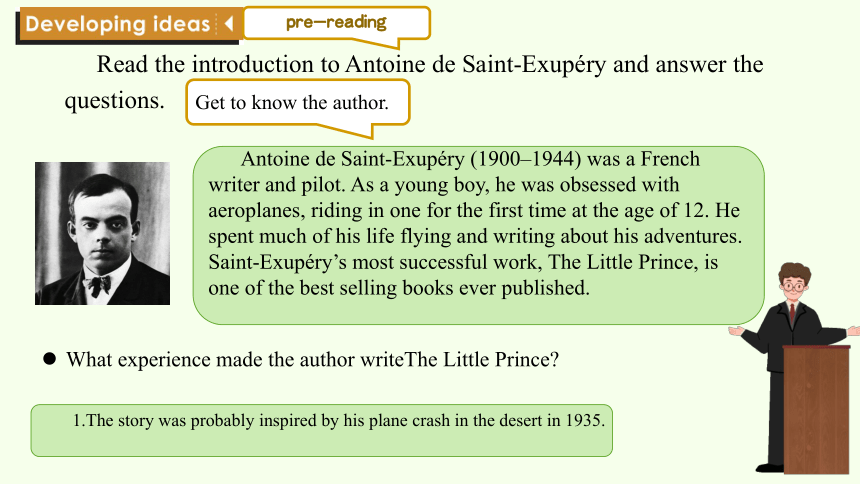The height and width of the screenshot is (484, 860).
Task: Select the question about The Little Prince
Action: (313, 359)
